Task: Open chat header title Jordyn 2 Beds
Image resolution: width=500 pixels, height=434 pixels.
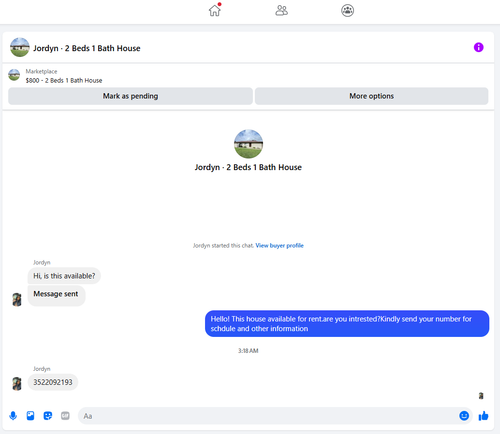Action: tap(87, 48)
